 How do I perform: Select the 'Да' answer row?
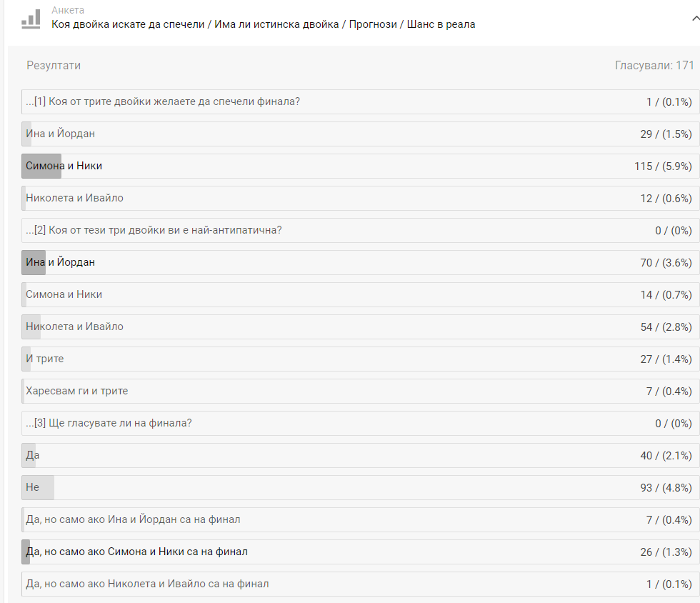pos(360,456)
